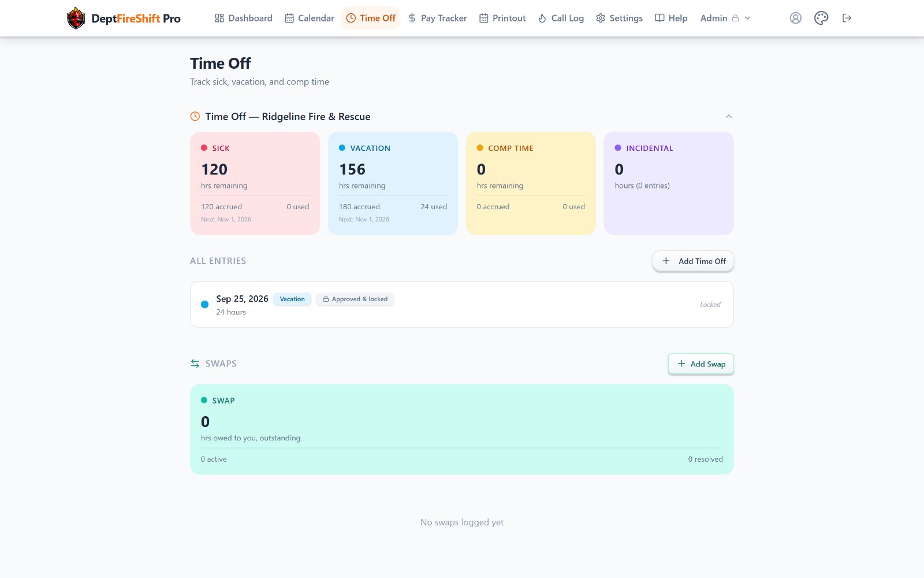Click the Admin lock icon

735,18
